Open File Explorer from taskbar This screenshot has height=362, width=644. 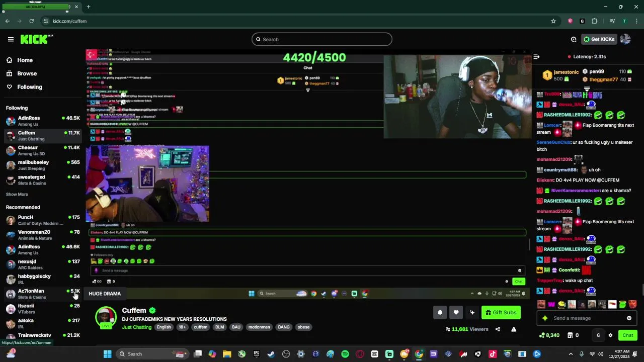click(x=227, y=354)
